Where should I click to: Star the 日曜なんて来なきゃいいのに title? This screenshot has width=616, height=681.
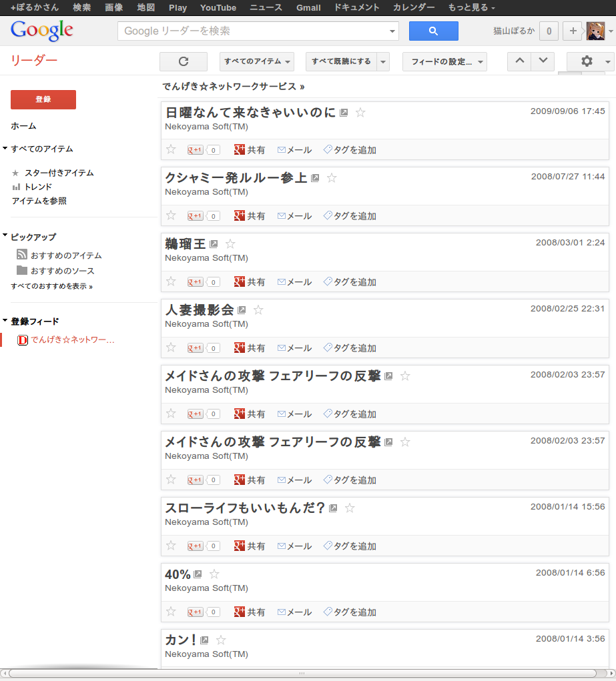[360, 113]
